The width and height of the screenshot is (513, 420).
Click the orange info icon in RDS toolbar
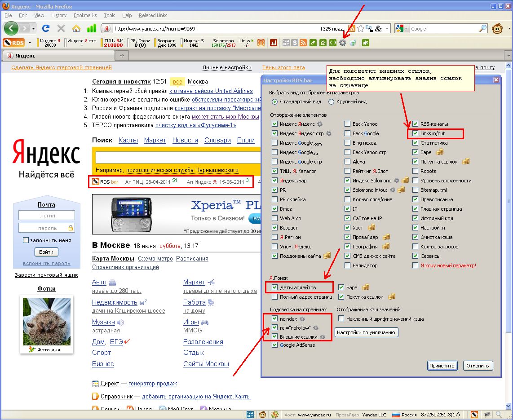[x=261, y=43]
